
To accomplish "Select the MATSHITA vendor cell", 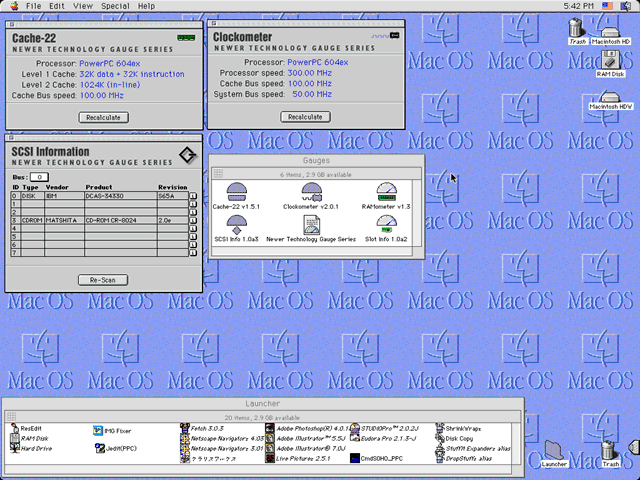I will tap(64, 220).
